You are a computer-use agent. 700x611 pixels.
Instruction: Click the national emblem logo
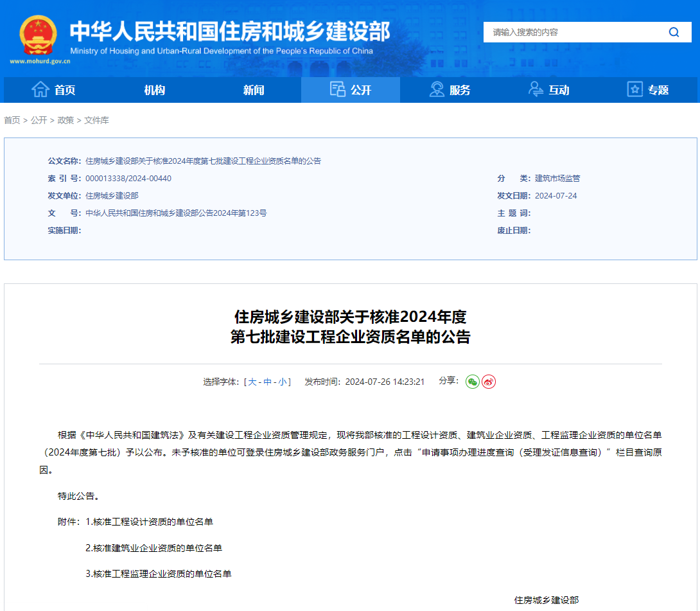pyautogui.click(x=38, y=35)
